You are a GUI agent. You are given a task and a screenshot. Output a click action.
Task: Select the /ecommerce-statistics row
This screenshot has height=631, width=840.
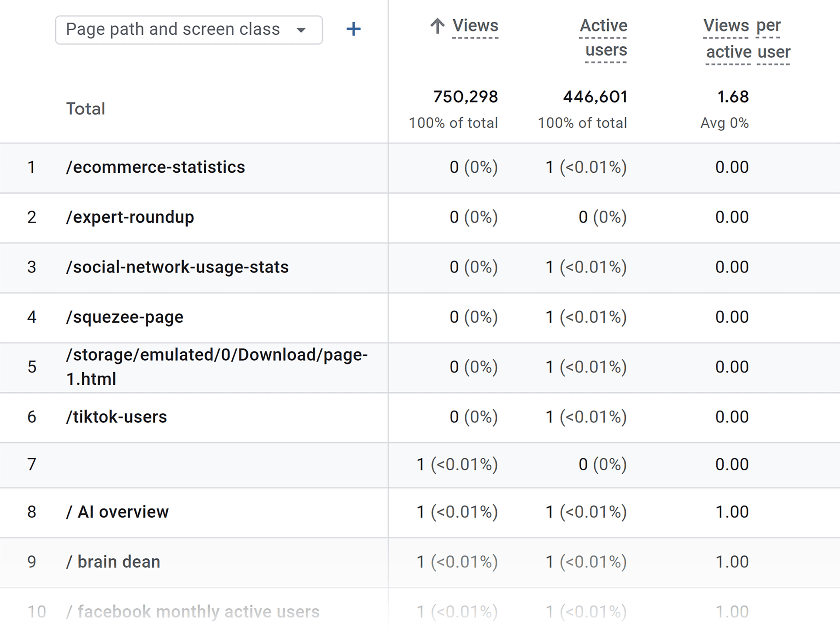tap(155, 167)
